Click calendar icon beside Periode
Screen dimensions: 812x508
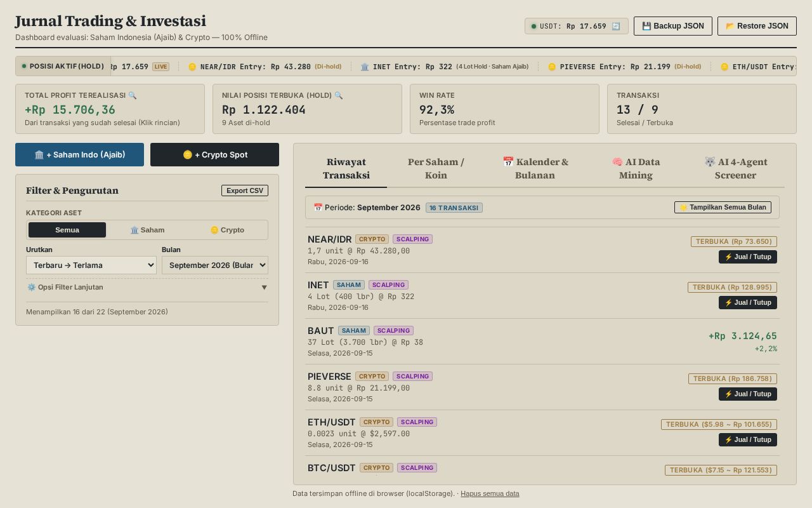[318, 208]
